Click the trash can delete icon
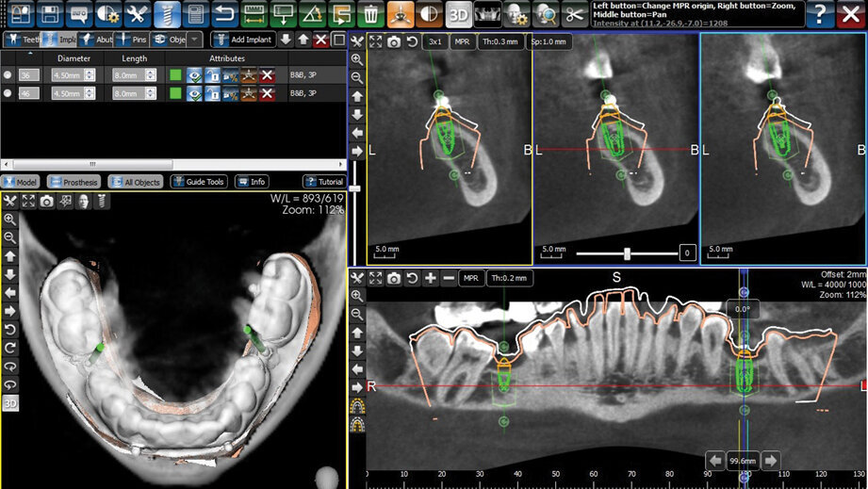This screenshot has height=489, width=868. (371, 14)
